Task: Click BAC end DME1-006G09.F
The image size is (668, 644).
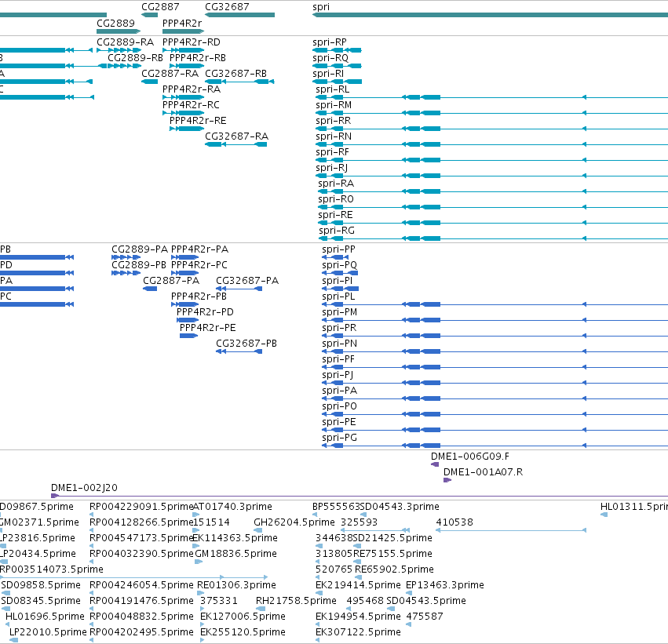Action: [470, 457]
